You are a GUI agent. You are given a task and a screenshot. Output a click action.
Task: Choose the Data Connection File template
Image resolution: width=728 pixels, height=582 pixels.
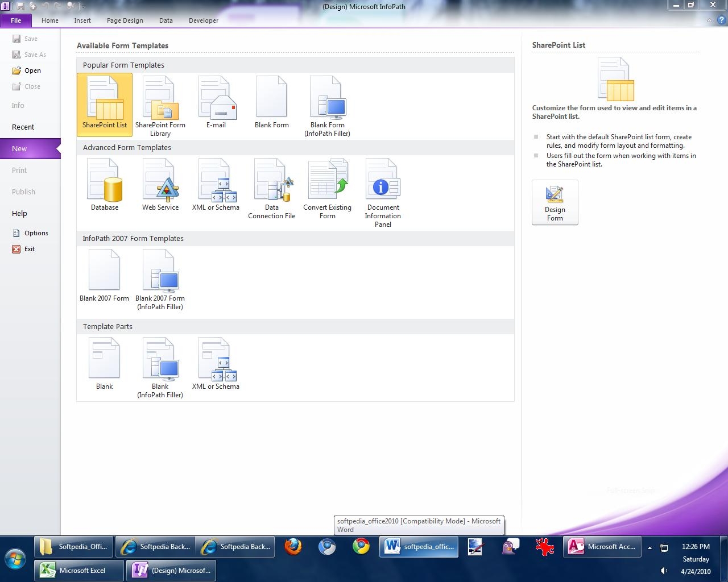(x=272, y=189)
